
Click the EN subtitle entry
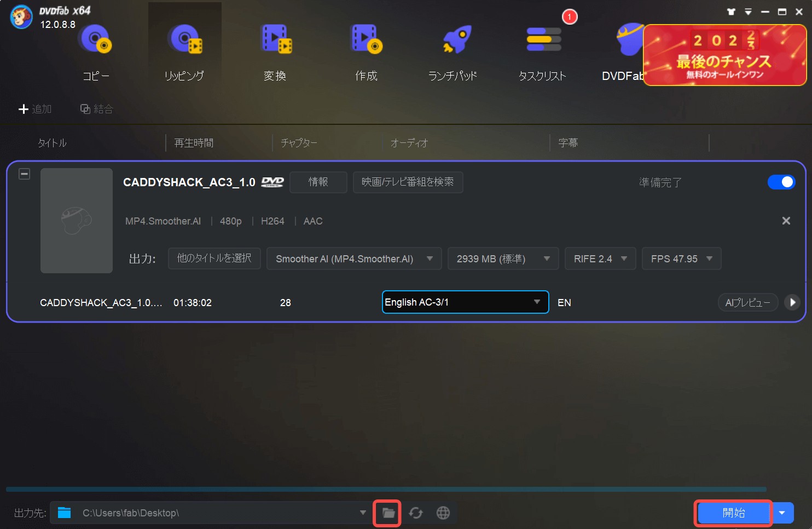click(x=564, y=303)
